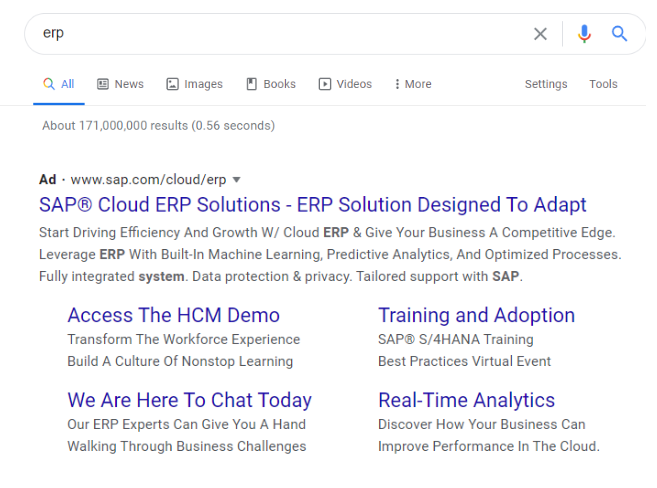Click the Images tab picture icon
The image size is (657, 488).
172,84
